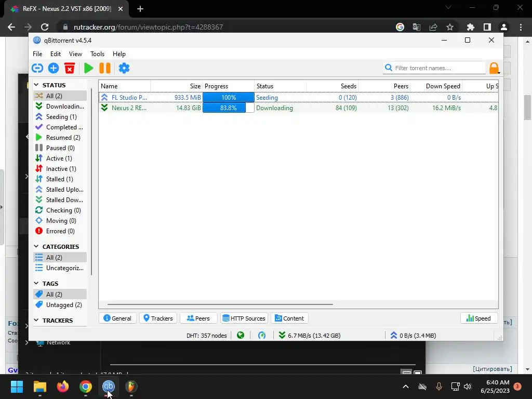The width and height of the screenshot is (532, 399).
Task: Show Checking (0) torrents
Action: (60, 210)
